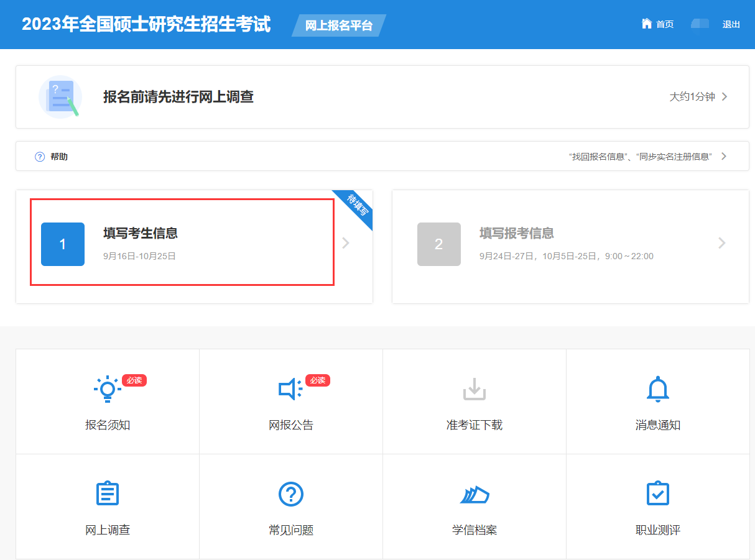Expand chevron of 填写考生信息 card

[346, 243]
